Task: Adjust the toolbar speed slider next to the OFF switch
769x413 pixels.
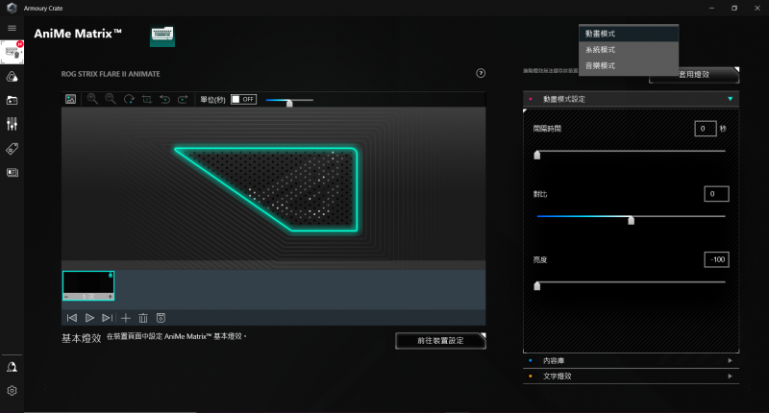Action: coord(289,101)
